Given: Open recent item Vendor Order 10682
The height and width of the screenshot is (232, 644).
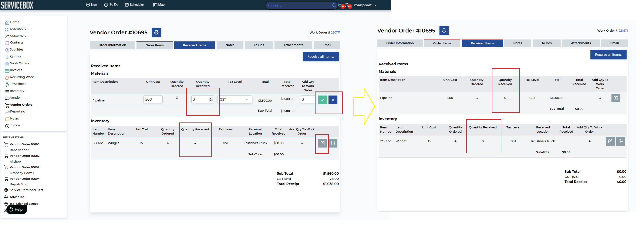Looking at the screenshot, I should pyautogui.click(x=24, y=156).
